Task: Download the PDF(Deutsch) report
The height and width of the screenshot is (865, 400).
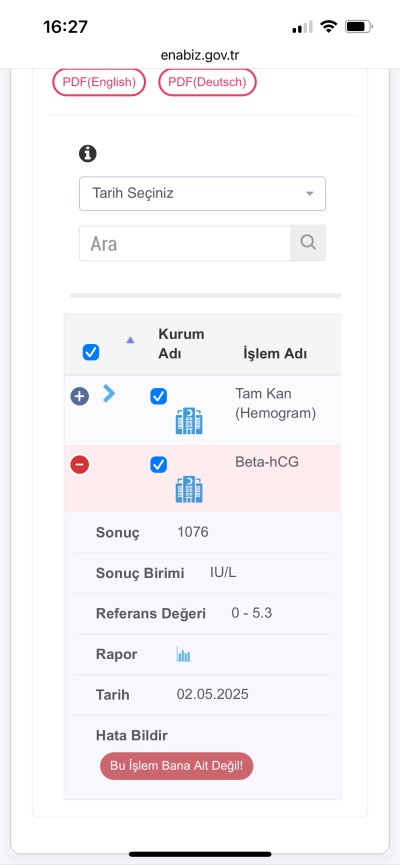Action: pyautogui.click(x=207, y=82)
